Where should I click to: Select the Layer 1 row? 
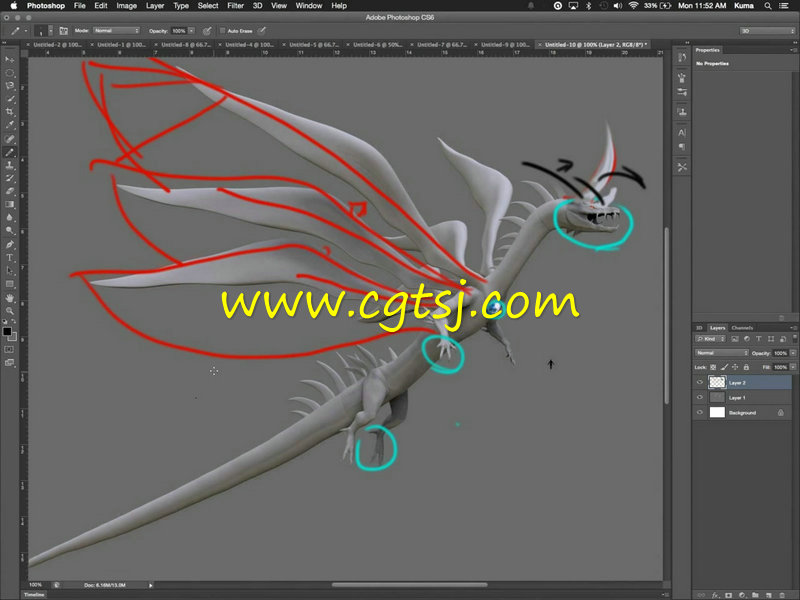coord(744,397)
